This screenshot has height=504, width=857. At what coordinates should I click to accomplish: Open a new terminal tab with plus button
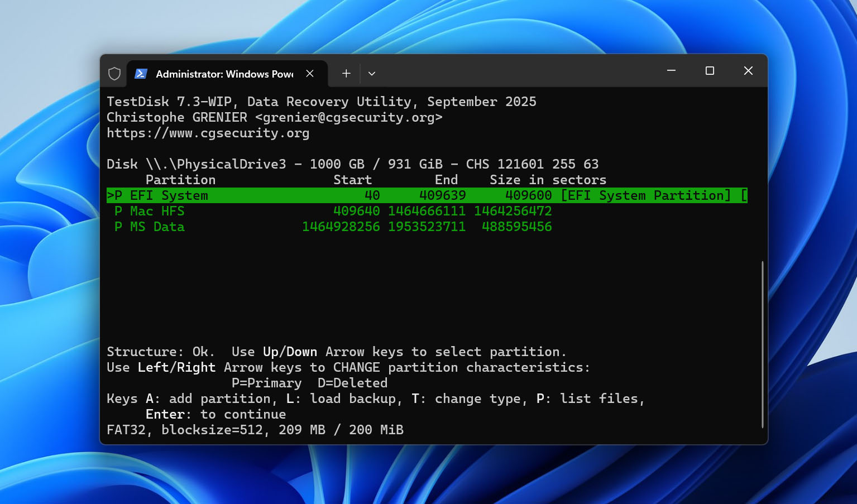(346, 74)
